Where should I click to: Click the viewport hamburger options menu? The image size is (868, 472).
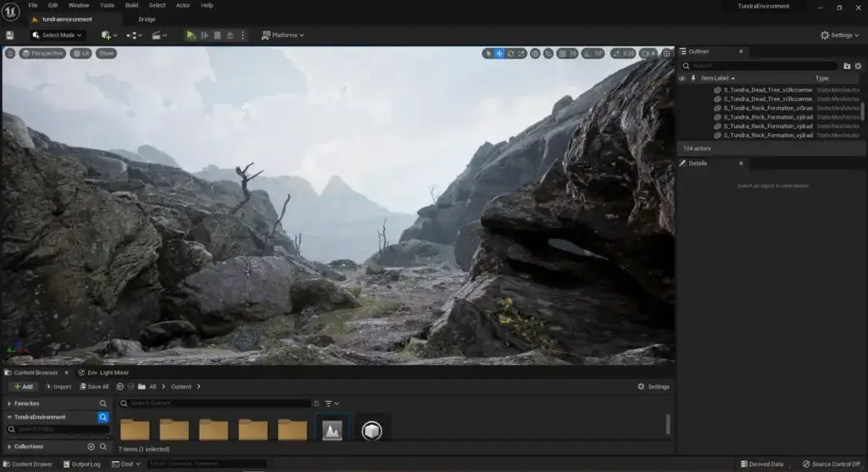pyautogui.click(x=10, y=53)
